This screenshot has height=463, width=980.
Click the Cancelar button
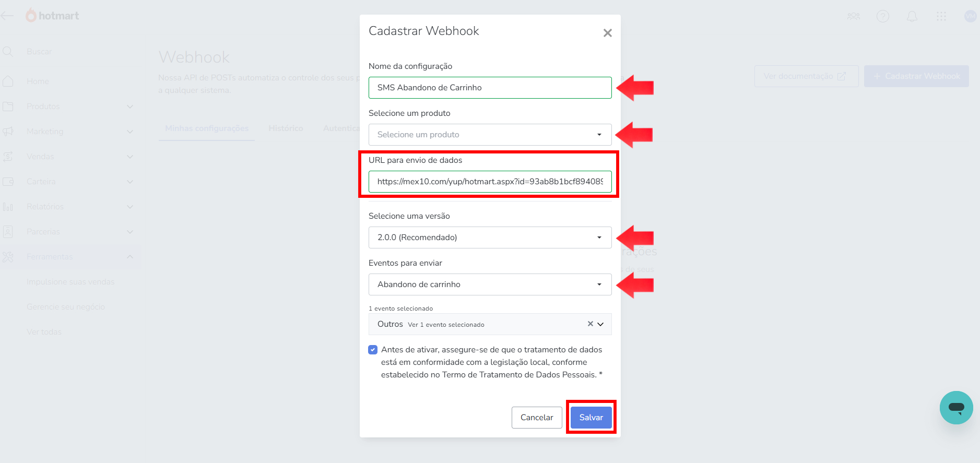pos(537,418)
